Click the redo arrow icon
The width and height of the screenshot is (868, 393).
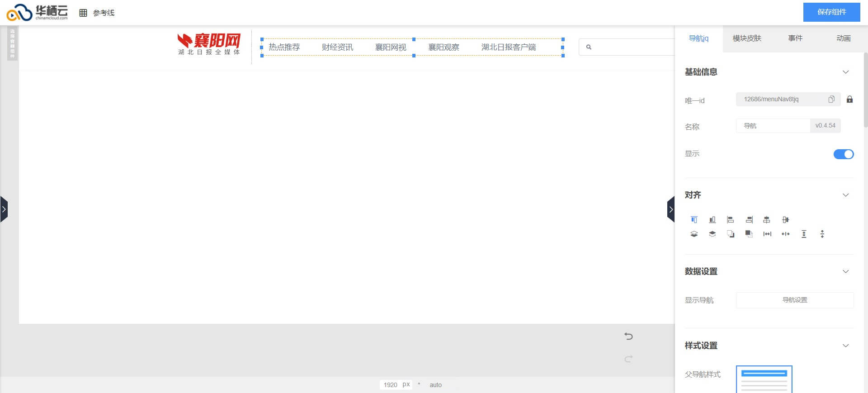[x=628, y=359]
